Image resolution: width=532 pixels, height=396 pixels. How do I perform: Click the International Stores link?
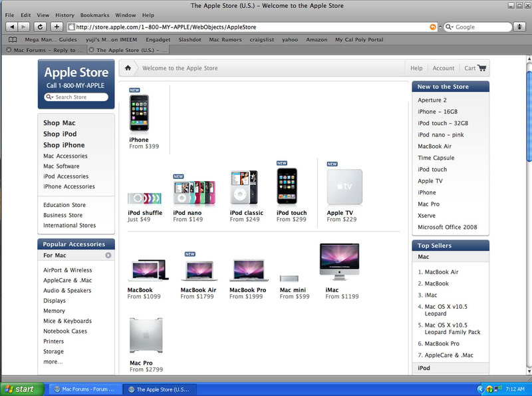(70, 225)
